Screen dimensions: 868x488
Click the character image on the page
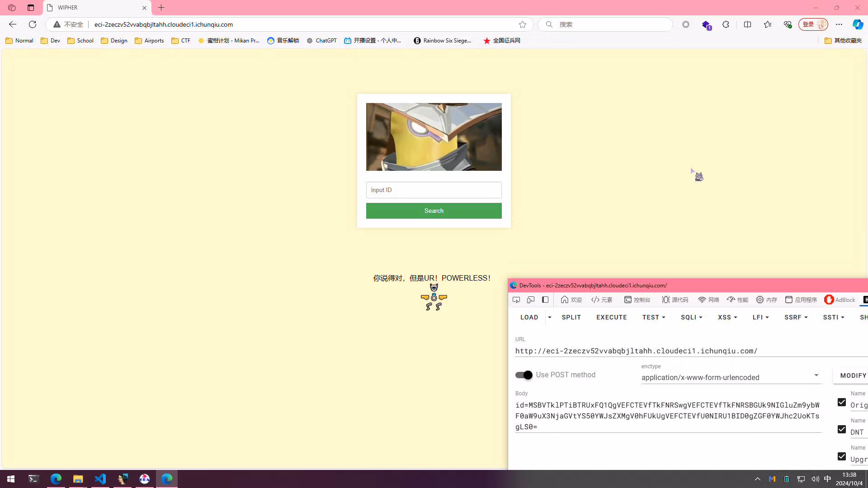click(x=434, y=137)
